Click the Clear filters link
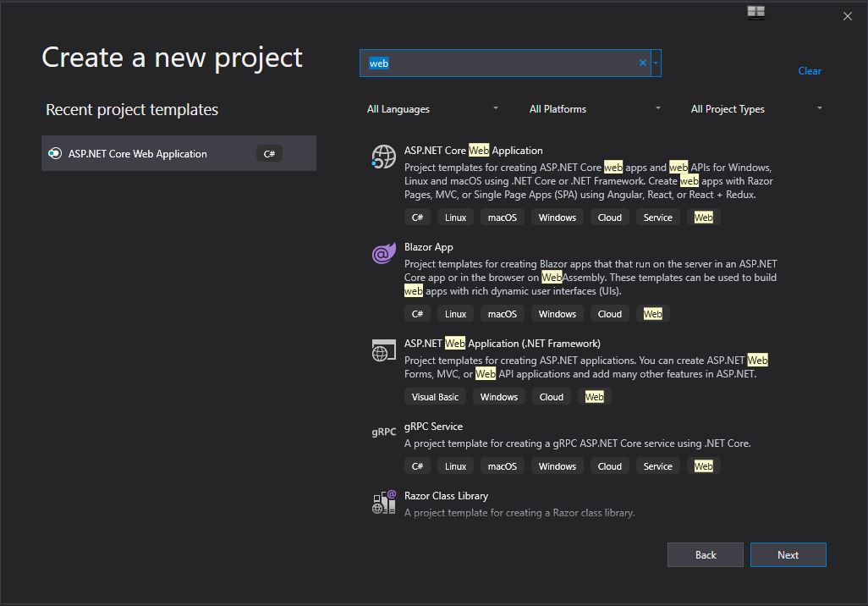The width and height of the screenshot is (868, 606). pos(810,71)
